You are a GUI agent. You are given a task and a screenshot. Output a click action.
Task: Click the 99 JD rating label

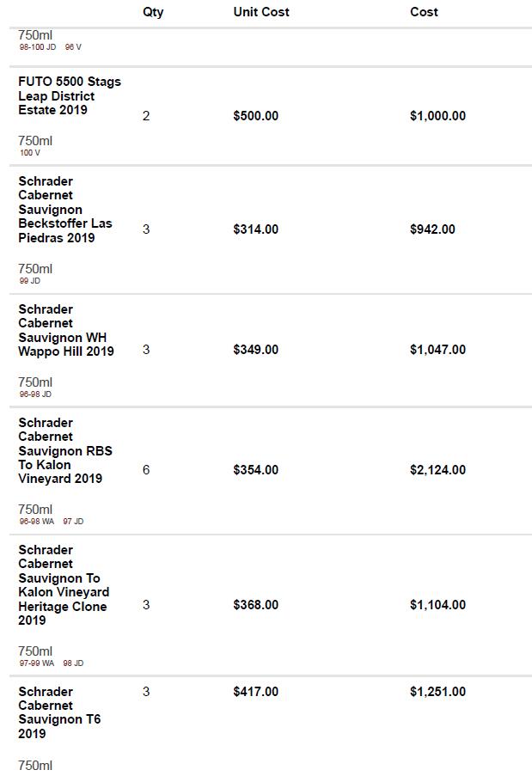tap(30, 281)
